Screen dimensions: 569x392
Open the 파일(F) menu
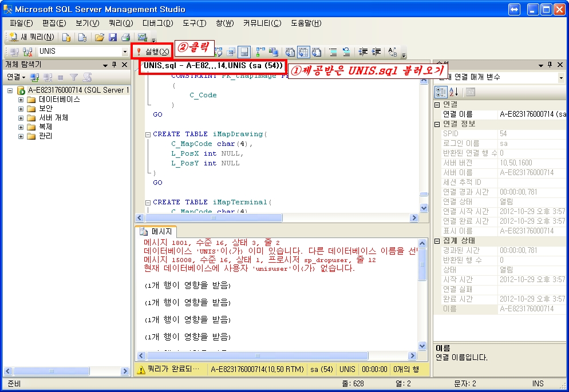(x=21, y=23)
